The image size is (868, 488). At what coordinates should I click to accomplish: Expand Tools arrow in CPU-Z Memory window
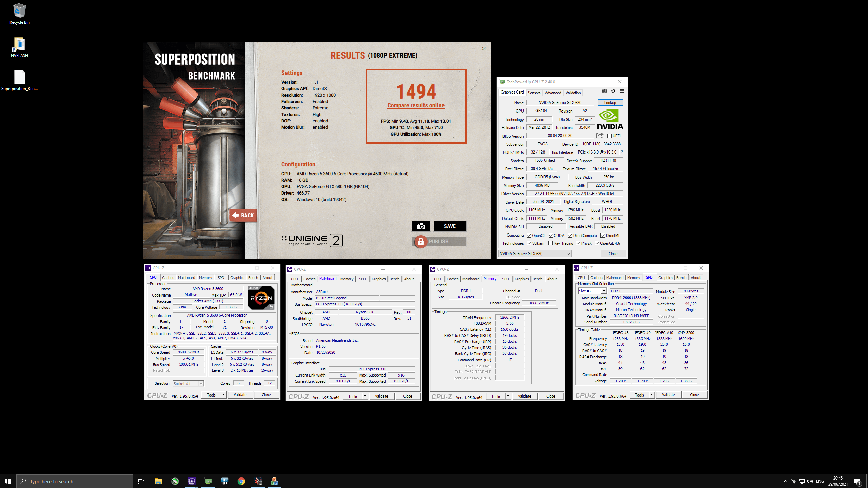508,396
